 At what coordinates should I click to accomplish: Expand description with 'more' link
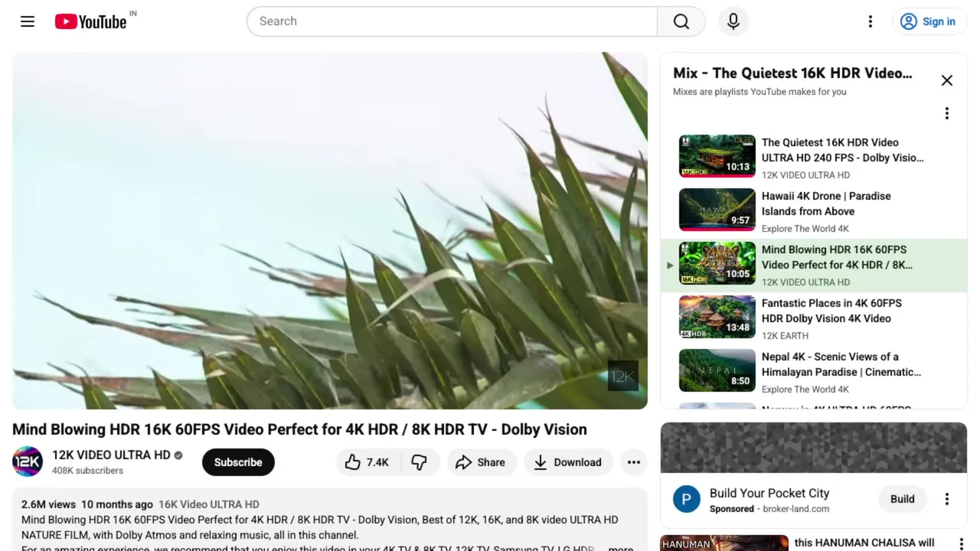620,548
